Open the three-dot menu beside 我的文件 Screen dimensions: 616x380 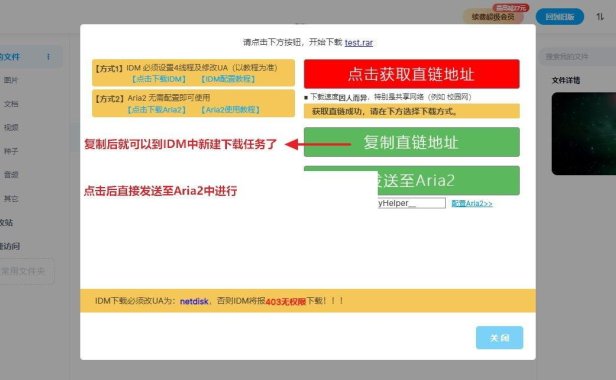click(x=48, y=57)
